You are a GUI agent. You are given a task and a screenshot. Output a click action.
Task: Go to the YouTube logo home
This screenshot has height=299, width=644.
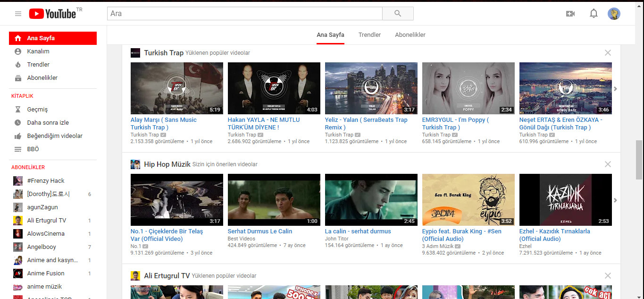pos(52,14)
